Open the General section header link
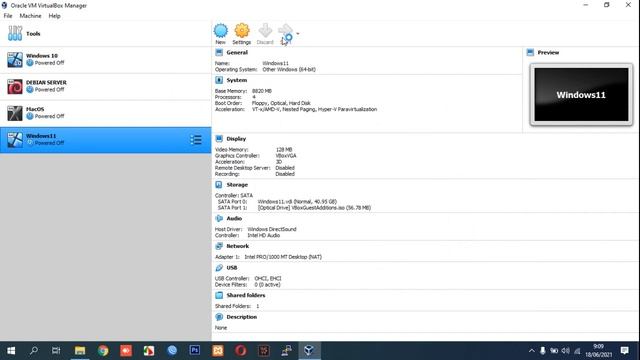Screen dimensions: 640x360 click(x=237, y=53)
